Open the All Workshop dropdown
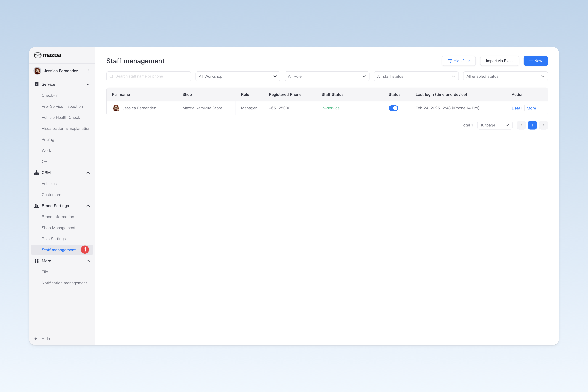Viewport: 588px width, 392px height. pos(238,76)
